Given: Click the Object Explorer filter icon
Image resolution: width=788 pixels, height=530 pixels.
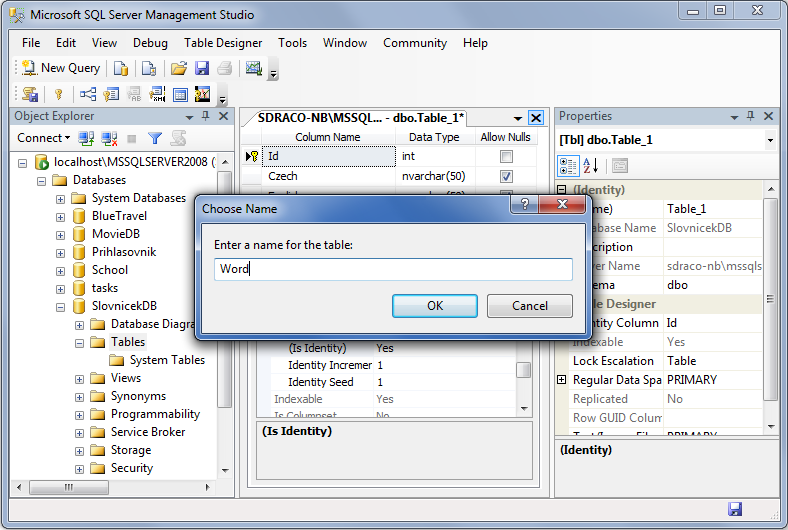Looking at the screenshot, I should 155,138.
